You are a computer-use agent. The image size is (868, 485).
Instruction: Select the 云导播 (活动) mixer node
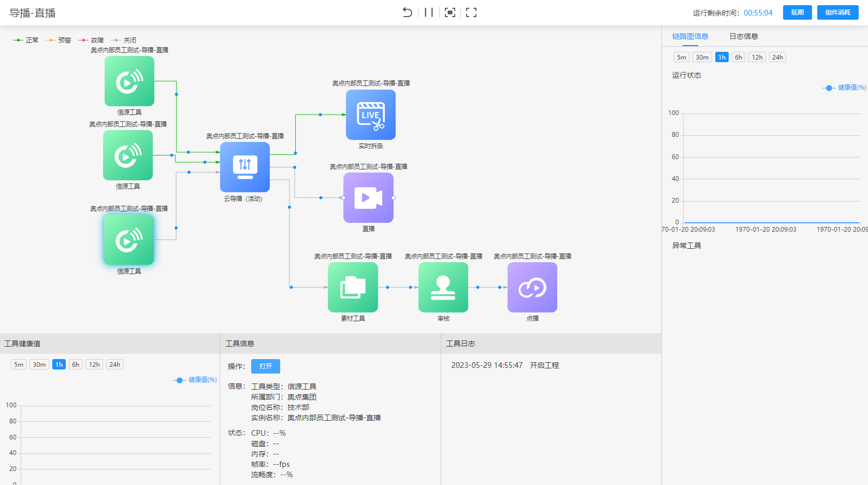[x=245, y=167]
